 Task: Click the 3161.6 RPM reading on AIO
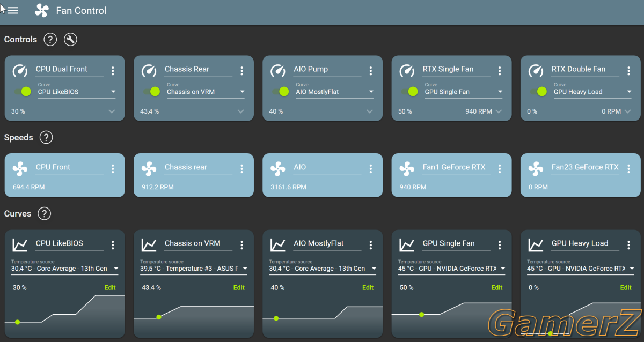coord(288,187)
